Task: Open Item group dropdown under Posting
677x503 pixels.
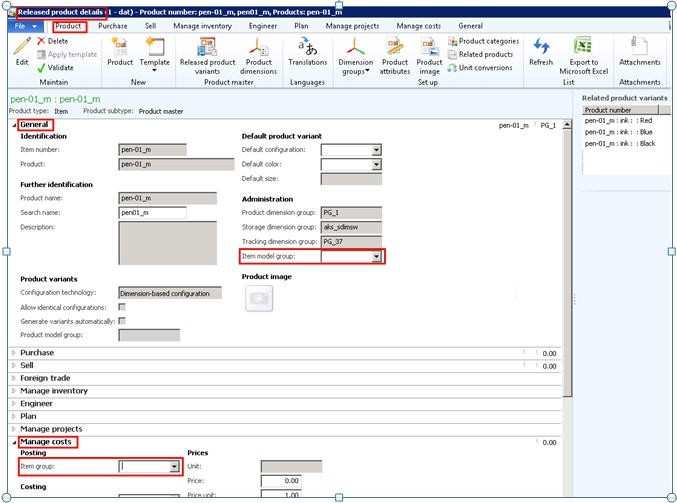Action: pos(174,466)
